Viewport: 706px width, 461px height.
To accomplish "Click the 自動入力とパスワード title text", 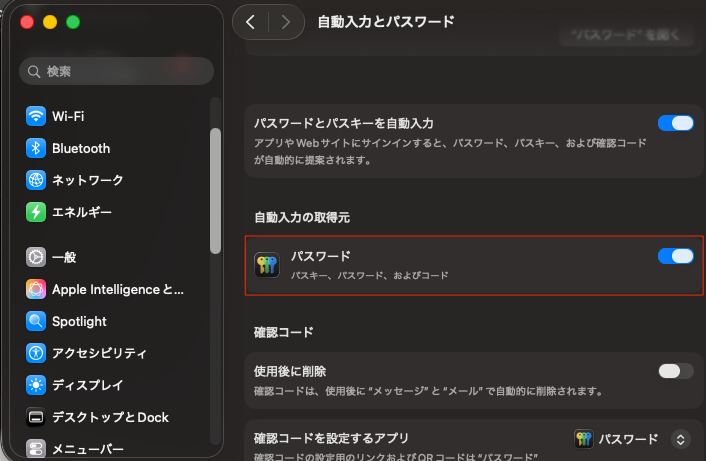I will point(386,21).
